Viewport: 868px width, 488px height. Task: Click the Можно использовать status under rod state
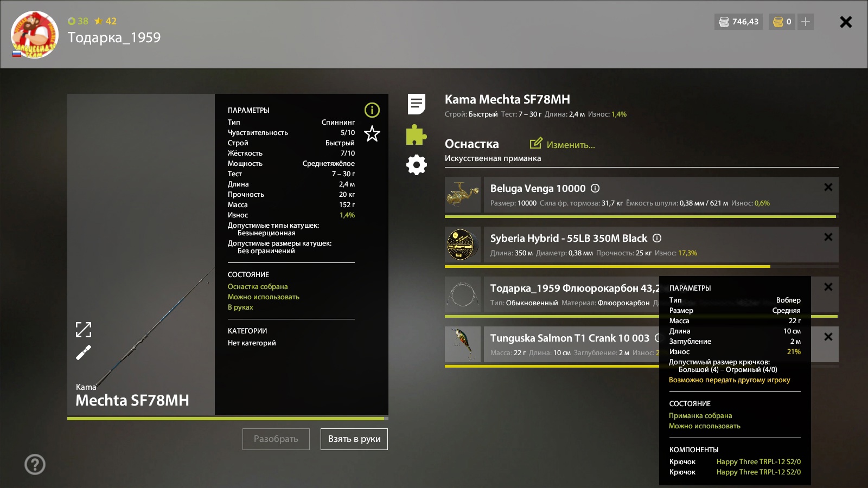pyautogui.click(x=264, y=297)
